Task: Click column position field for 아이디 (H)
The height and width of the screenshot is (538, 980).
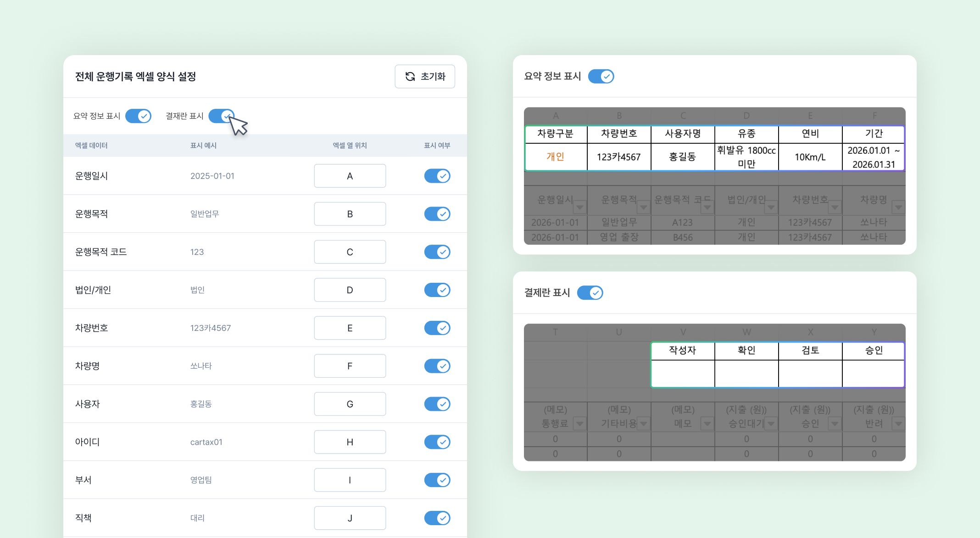Action: click(x=350, y=442)
